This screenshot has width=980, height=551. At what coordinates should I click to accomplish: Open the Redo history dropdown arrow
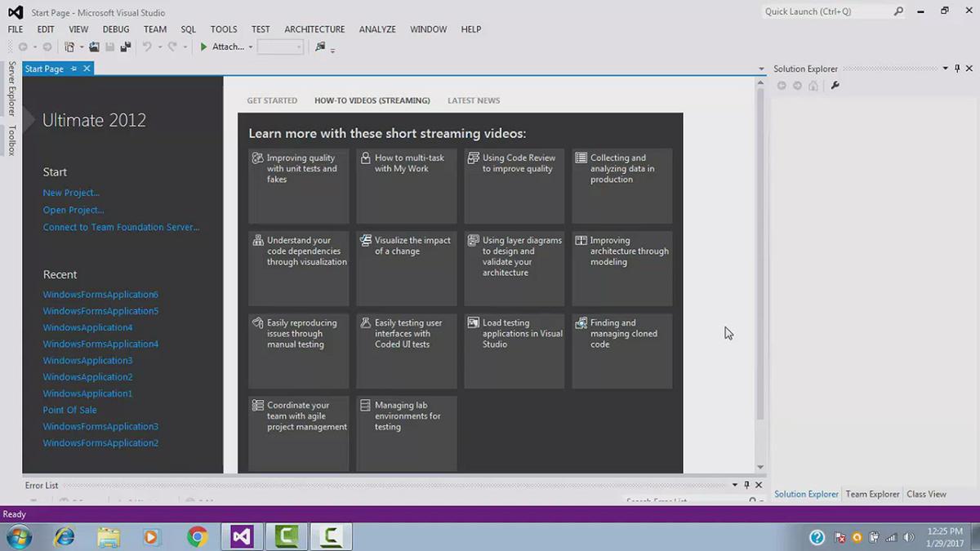click(x=185, y=47)
